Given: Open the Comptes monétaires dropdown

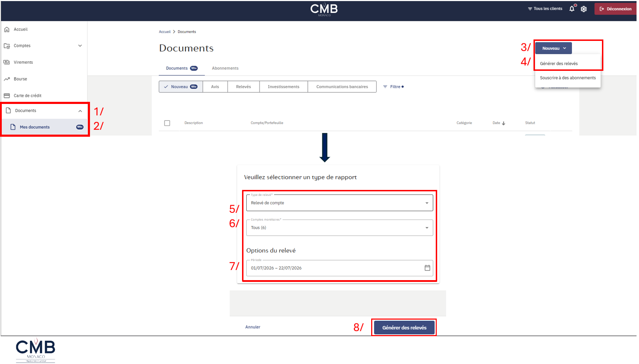Looking at the screenshot, I should tap(339, 228).
